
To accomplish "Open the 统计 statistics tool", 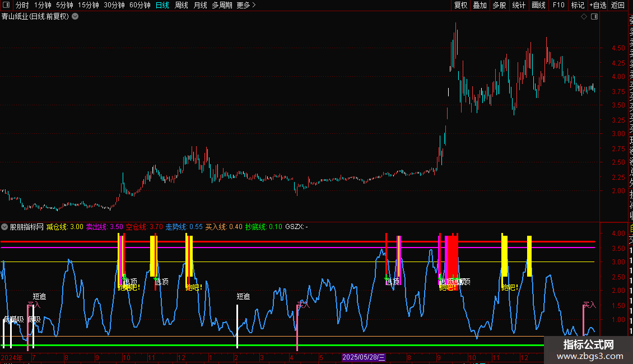I will point(519,5).
